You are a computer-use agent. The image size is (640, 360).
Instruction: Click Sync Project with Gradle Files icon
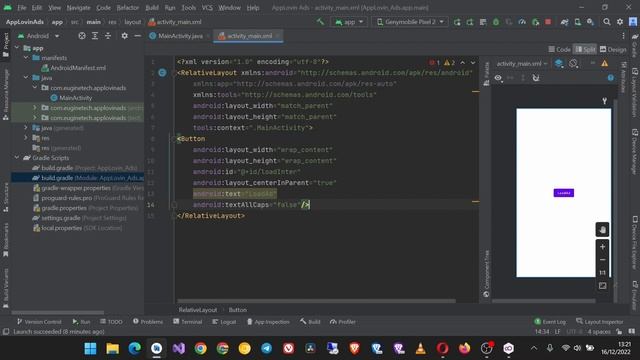(x=564, y=22)
